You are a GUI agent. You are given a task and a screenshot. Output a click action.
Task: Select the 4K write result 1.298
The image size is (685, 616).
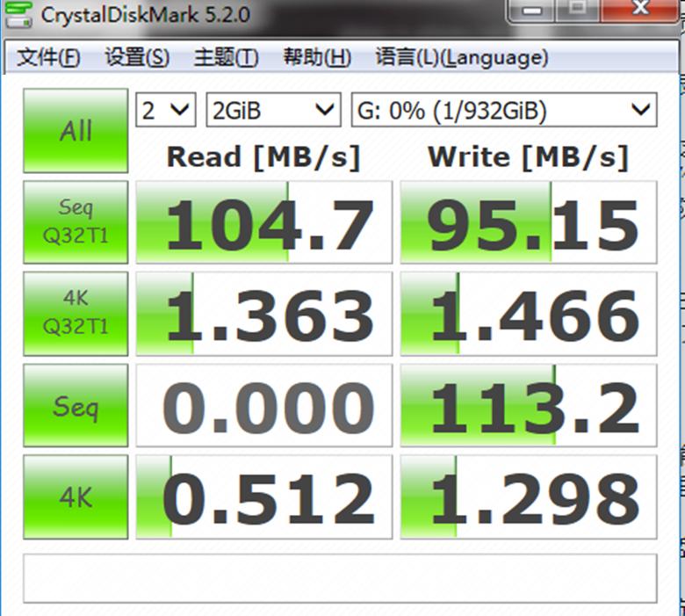coord(529,496)
